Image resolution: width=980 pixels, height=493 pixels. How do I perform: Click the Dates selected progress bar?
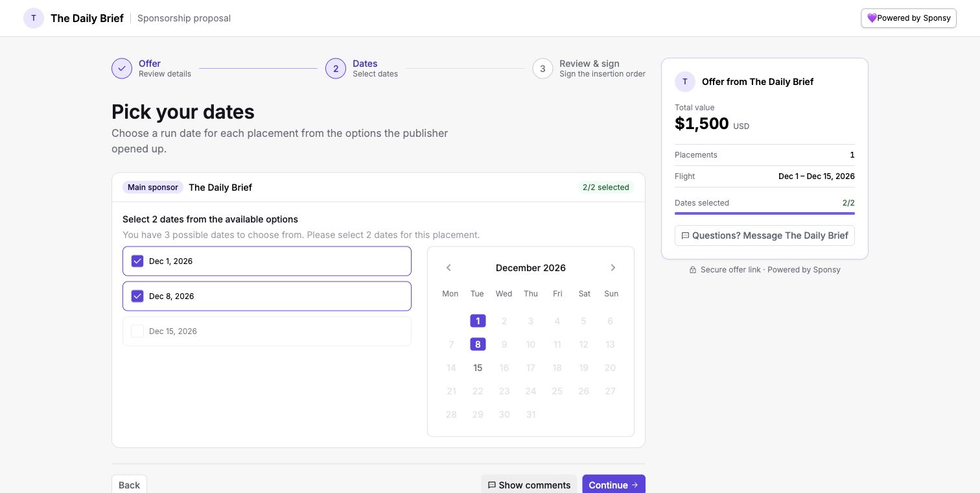pyautogui.click(x=765, y=213)
